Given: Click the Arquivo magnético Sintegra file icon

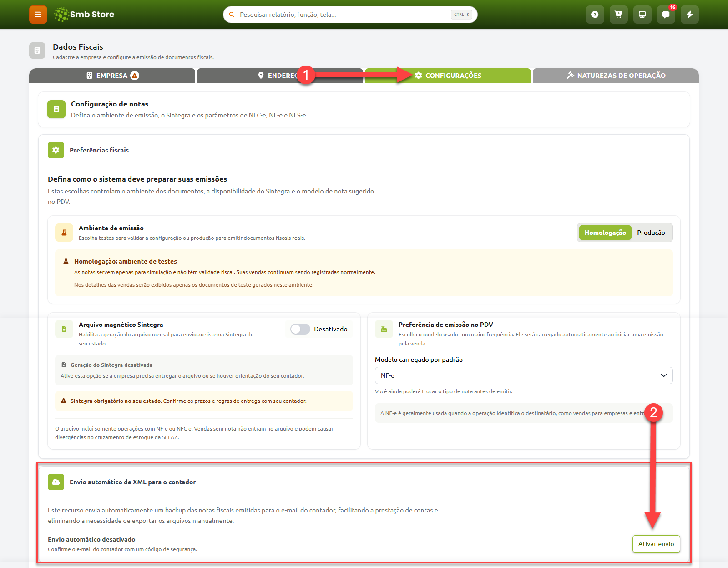Looking at the screenshot, I should click(x=64, y=329).
